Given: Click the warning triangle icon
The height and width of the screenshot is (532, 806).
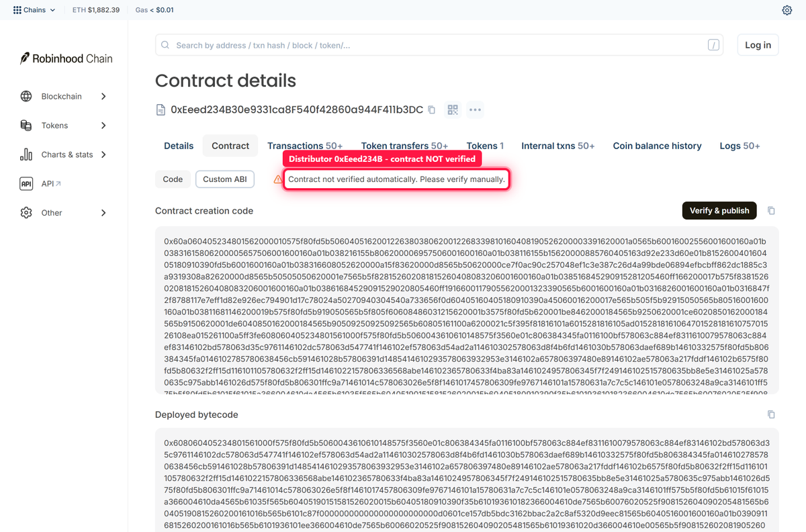Looking at the screenshot, I should coord(277,179).
